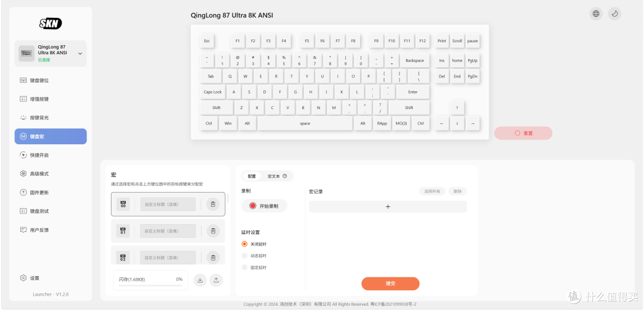Select the space bar key
This screenshot has height=310, width=644.
[305, 123]
